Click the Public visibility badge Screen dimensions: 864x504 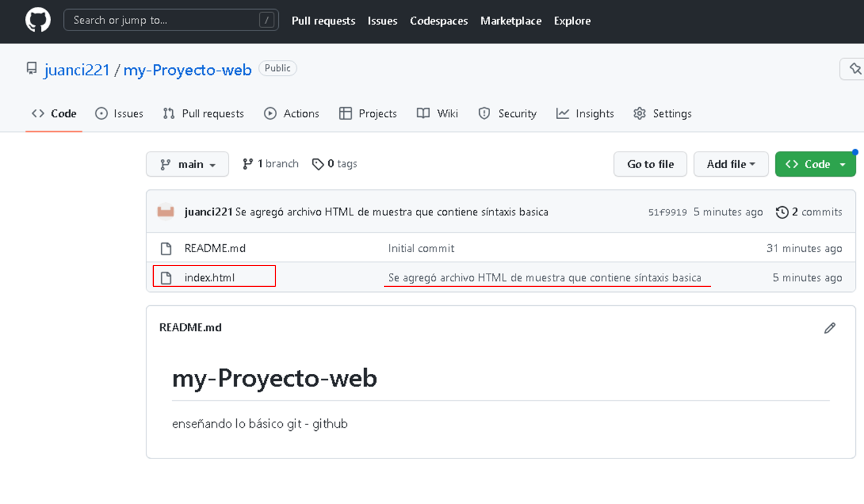(x=278, y=68)
